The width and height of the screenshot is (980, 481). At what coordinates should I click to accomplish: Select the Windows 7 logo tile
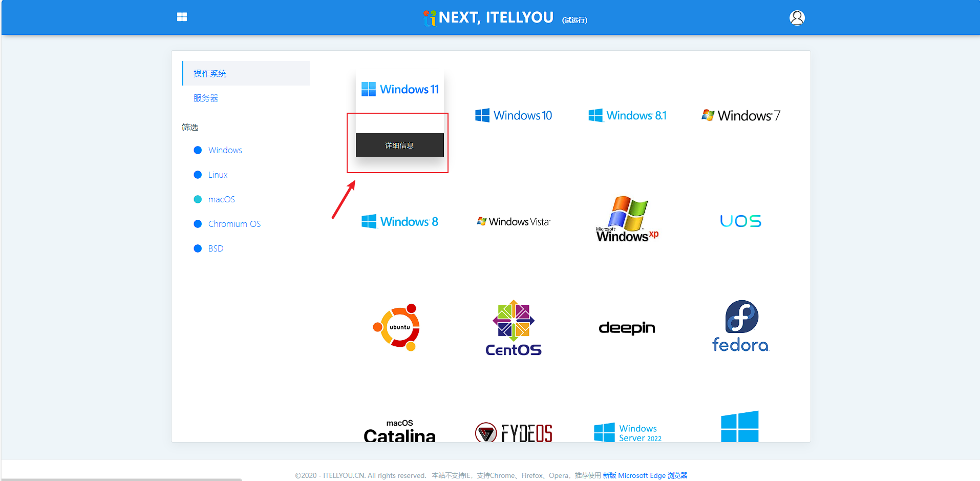click(x=740, y=116)
